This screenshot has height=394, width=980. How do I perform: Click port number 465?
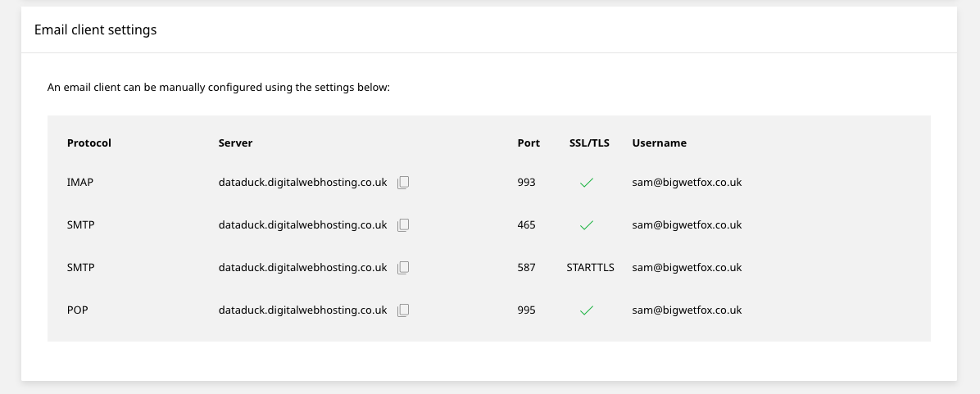tap(526, 225)
